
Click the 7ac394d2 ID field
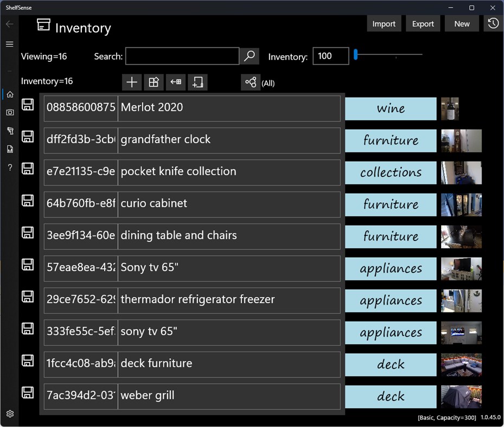[81, 397]
